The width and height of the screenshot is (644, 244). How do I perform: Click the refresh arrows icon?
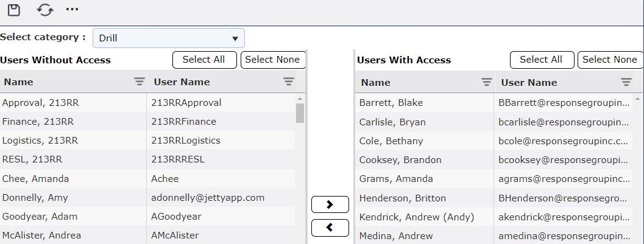(x=45, y=10)
